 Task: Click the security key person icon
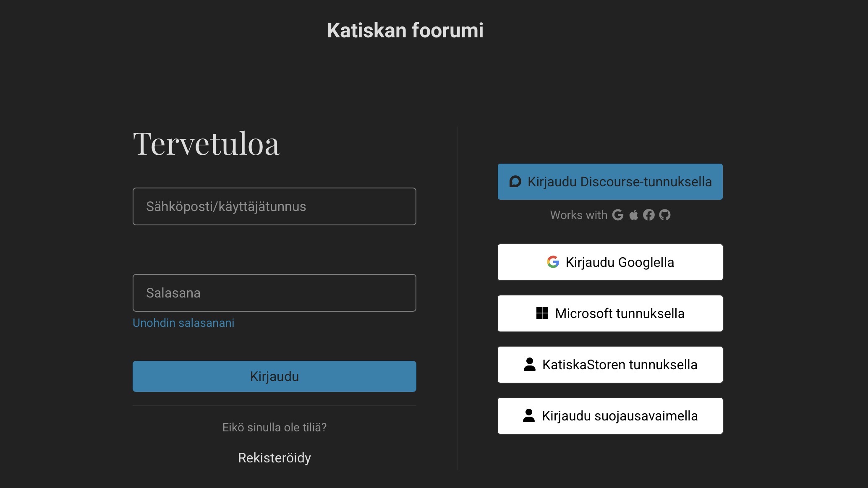click(529, 415)
